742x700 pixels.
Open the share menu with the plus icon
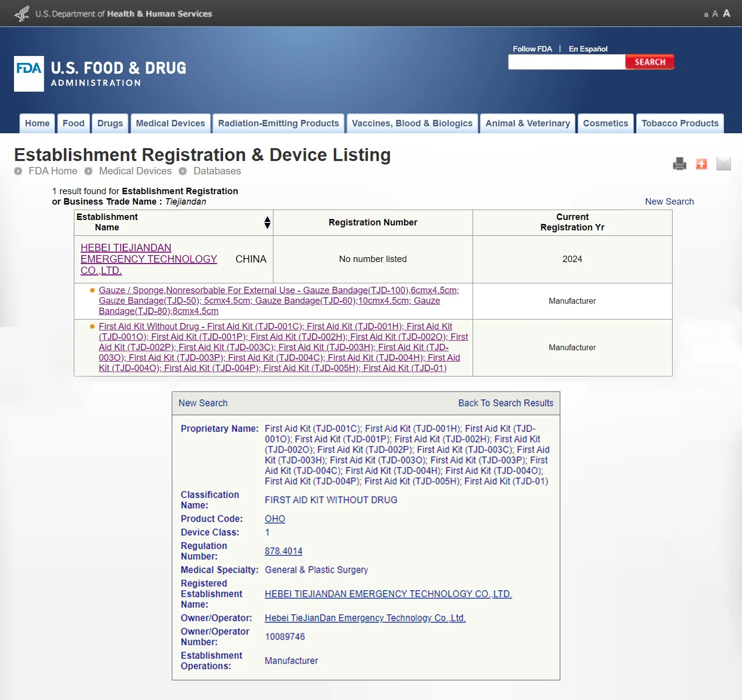[701, 164]
